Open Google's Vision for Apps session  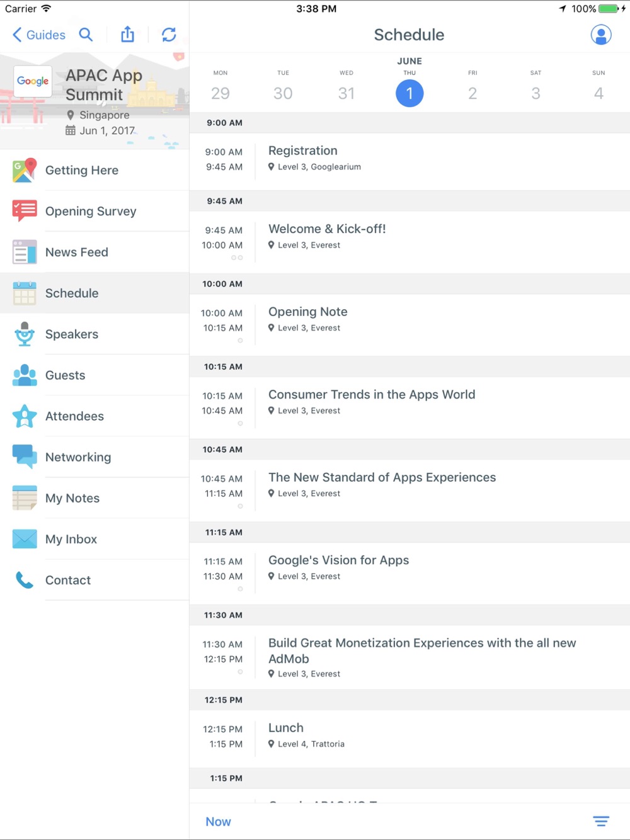pos(409,573)
